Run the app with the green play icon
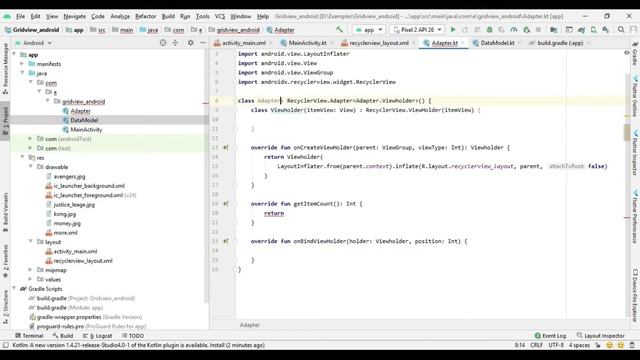Screen dimensions: 640x360 (453, 30)
